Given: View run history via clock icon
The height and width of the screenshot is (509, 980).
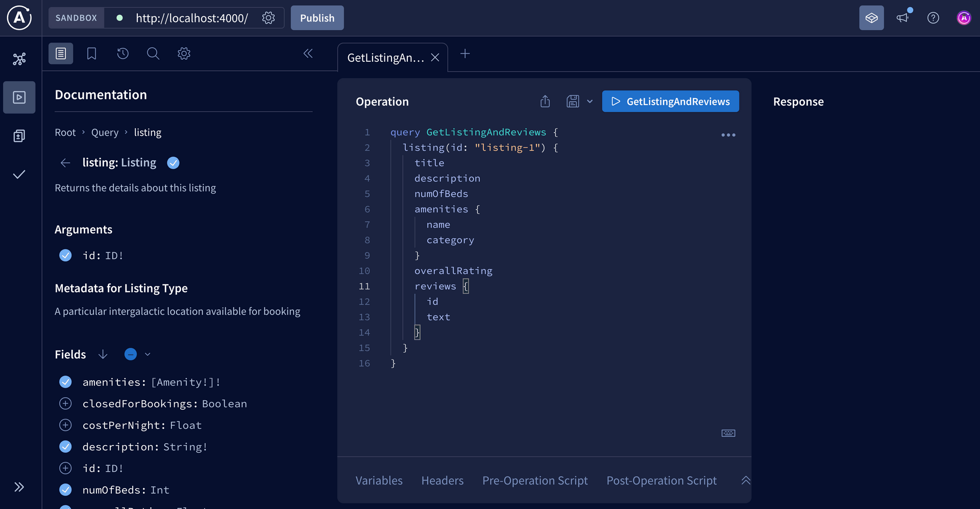Looking at the screenshot, I should (x=122, y=53).
